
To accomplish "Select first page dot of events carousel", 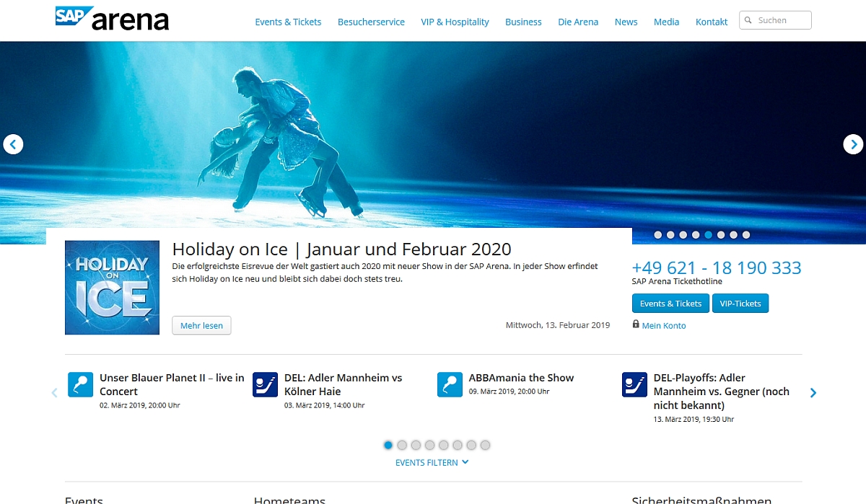I will coord(388,445).
